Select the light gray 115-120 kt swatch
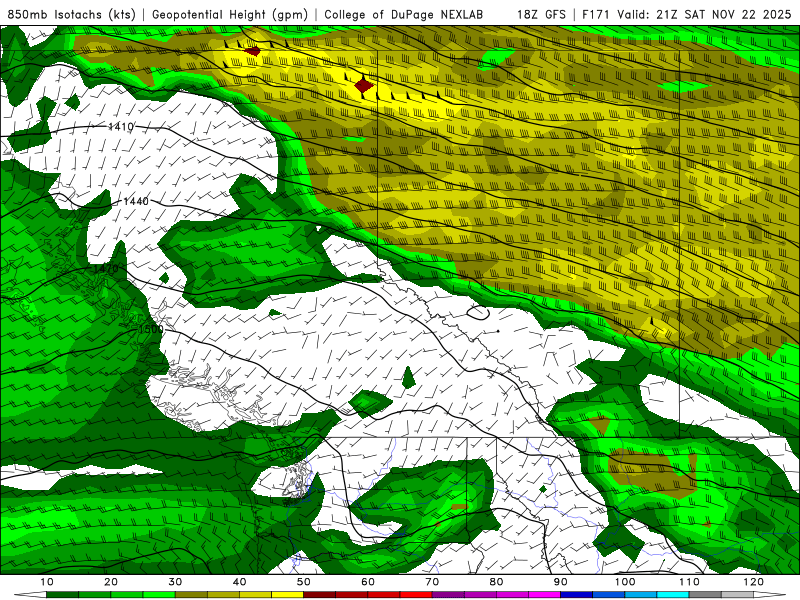 pos(737,595)
